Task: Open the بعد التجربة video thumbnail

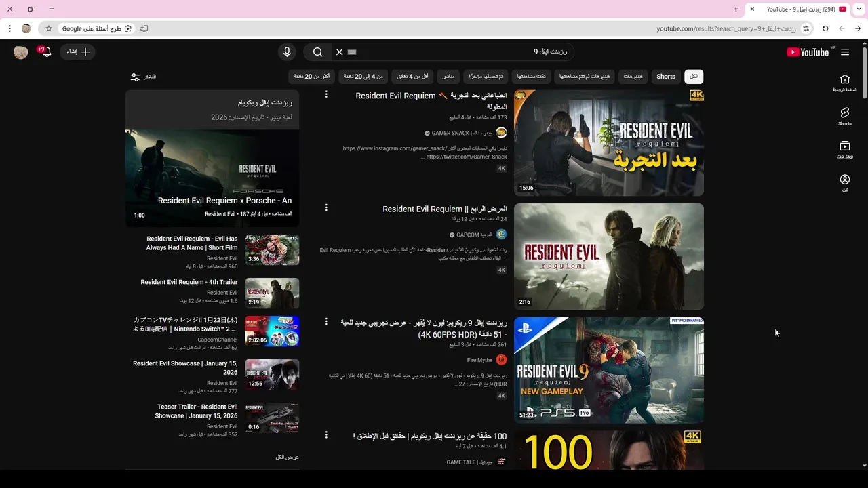Action: [609, 143]
